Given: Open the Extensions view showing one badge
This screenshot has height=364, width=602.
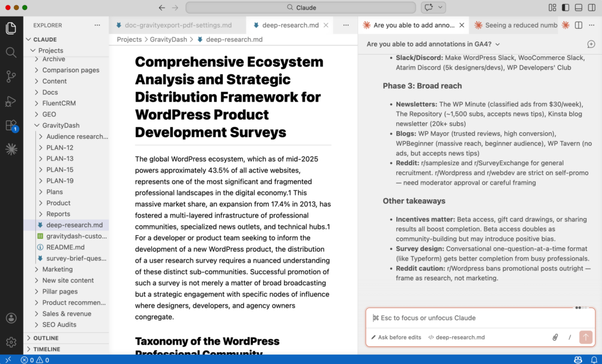Looking at the screenshot, I should 11,126.
